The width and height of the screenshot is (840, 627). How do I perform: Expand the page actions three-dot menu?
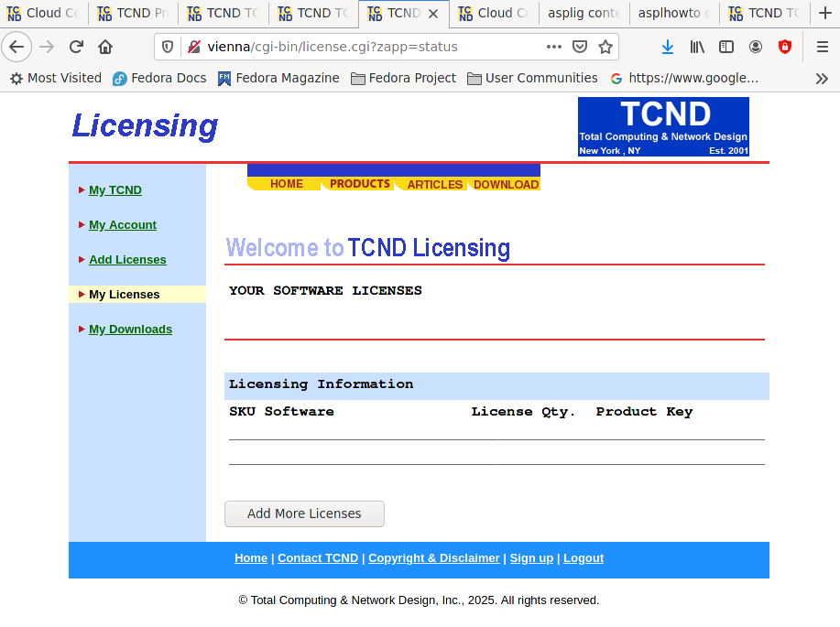pyautogui.click(x=554, y=47)
